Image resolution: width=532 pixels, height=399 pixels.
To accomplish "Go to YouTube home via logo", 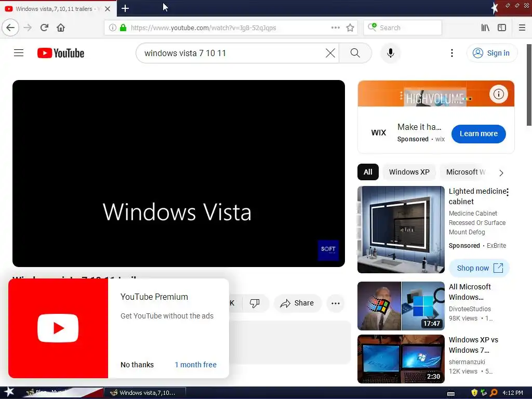I will [x=61, y=53].
